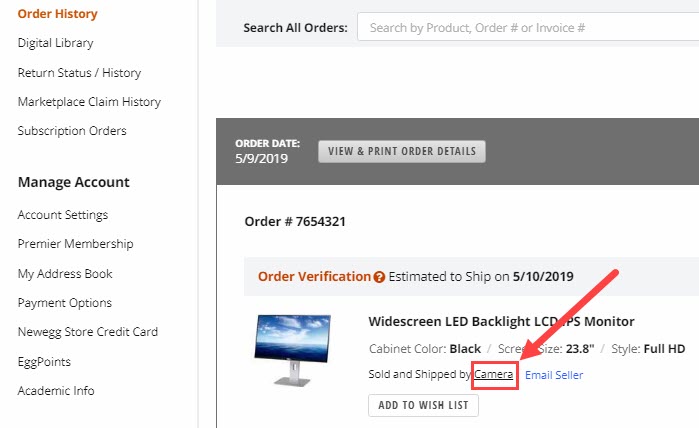Open Marketplace Claim History
699x428 pixels.
coord(89,102)
